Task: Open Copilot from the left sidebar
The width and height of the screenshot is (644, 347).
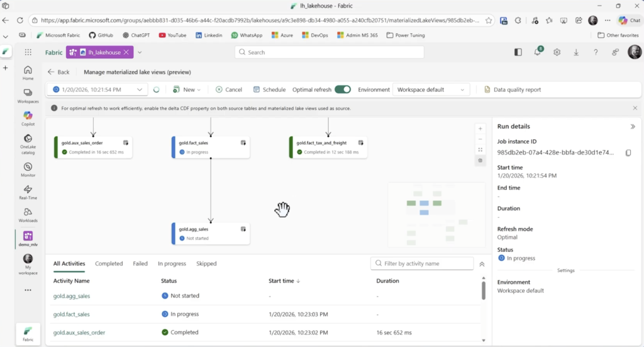Action: coord(28,118)
